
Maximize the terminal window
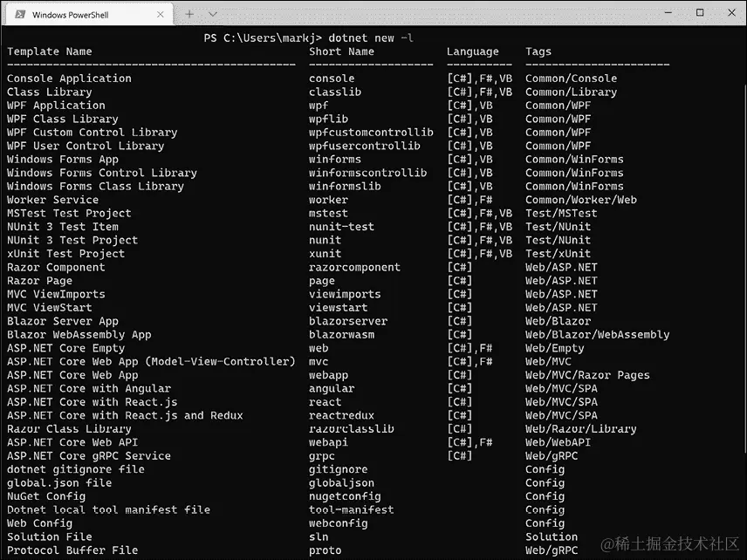tap(702, 14)
